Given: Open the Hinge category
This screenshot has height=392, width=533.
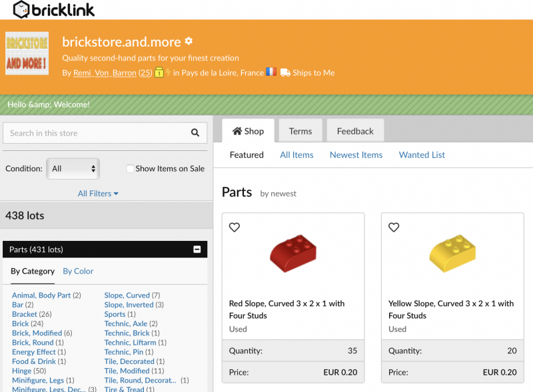Looking at the screenshot, I should [22, 371].
